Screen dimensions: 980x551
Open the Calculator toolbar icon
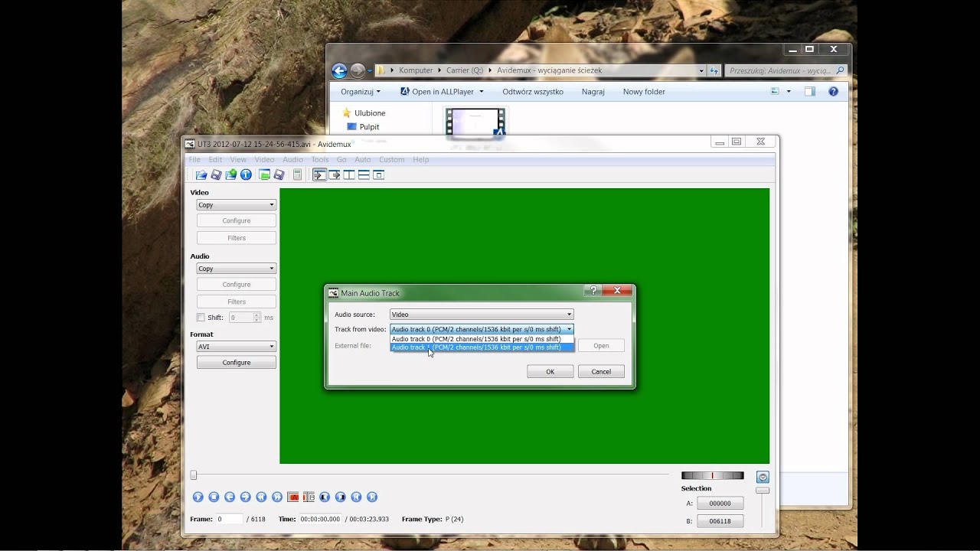tap(298, 175)
